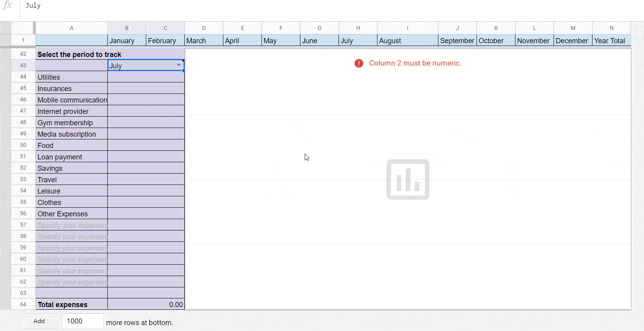Select row 42 header
The image size is (644, 331).
(23, 54)
